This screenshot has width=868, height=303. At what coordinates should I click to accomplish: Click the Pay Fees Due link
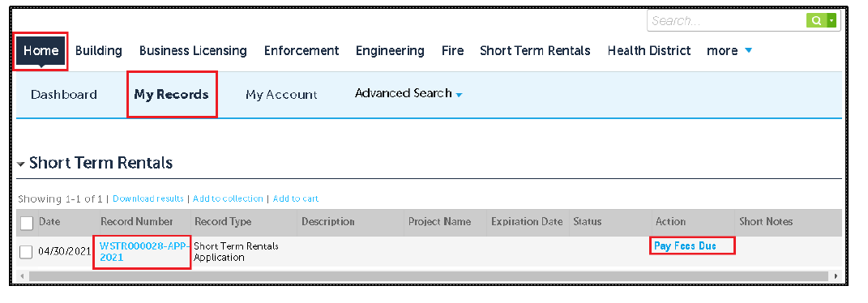tap(685, 245)
